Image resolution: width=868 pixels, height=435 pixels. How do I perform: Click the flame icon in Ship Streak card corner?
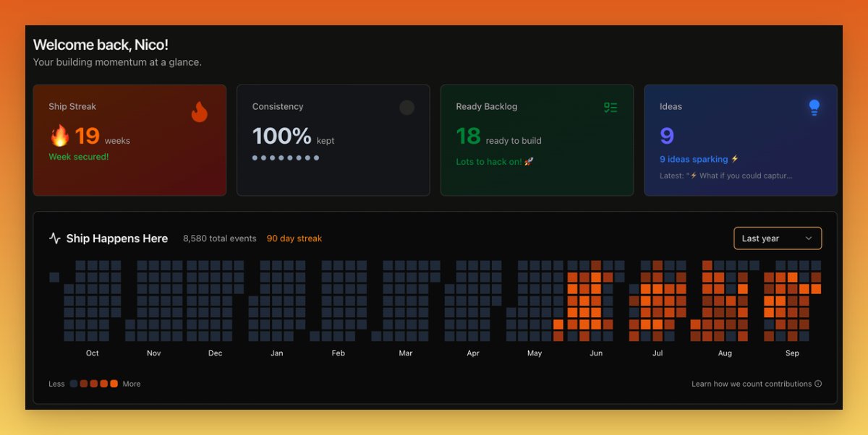pos(200,112)
